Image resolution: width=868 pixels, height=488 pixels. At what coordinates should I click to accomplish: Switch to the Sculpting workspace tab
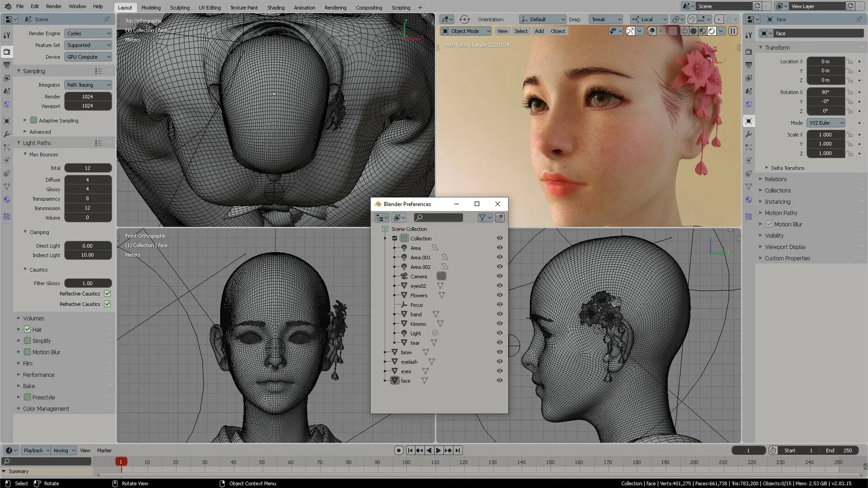[x=180, y=7]
